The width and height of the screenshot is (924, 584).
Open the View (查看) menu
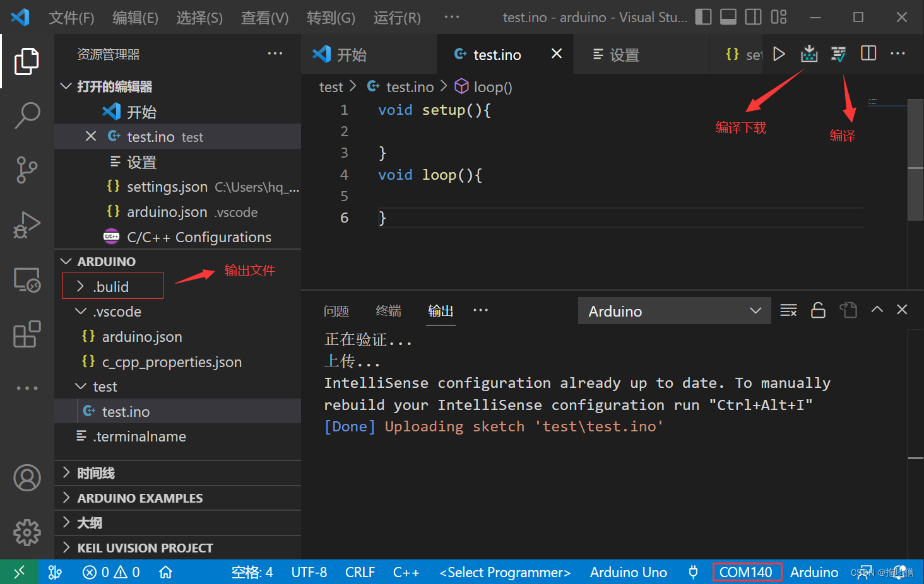[264, 18]
